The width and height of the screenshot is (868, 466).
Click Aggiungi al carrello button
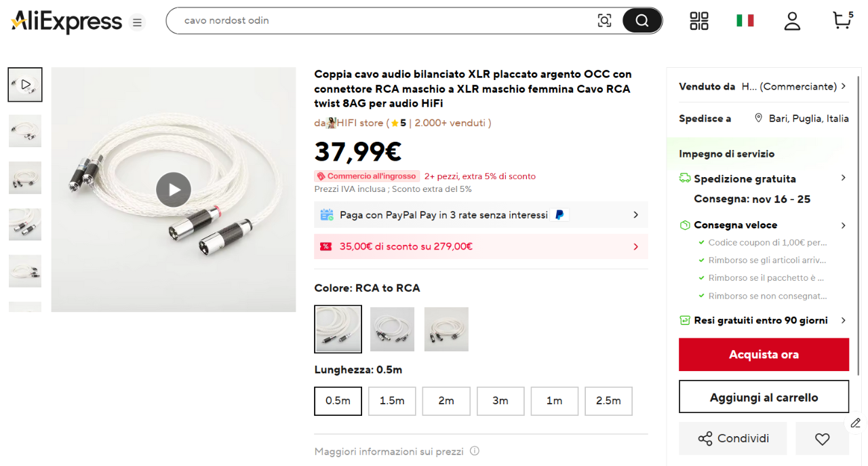[764, 397]
